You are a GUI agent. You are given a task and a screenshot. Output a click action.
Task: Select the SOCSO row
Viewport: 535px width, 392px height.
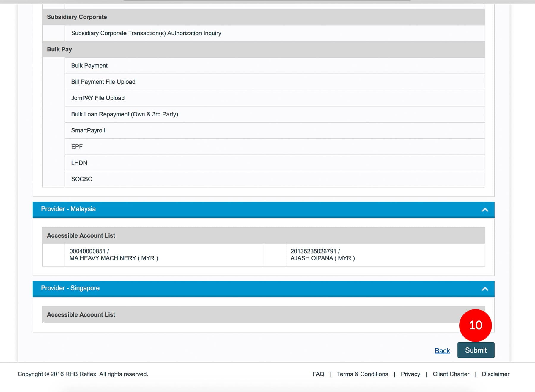click(82, 179)
